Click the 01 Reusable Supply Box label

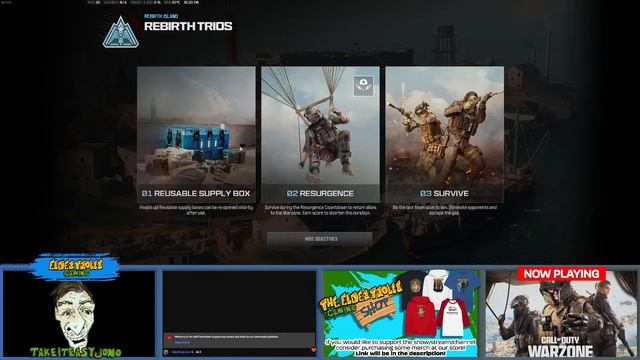pyautogui.click(x=196, y=193)
